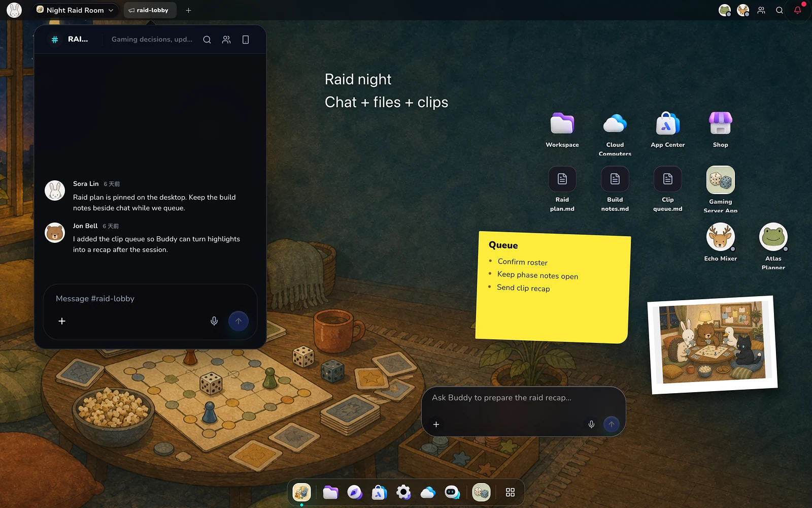Screen dimensions: 812x508
Task: Open the Atlas Planner frog avatar
Action: click(773, 237)
